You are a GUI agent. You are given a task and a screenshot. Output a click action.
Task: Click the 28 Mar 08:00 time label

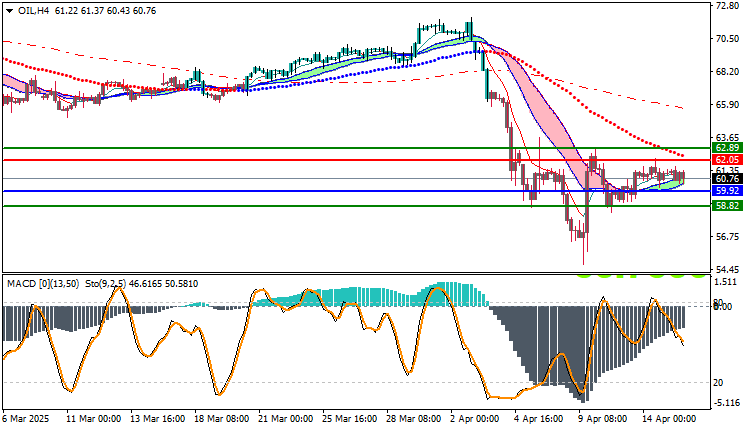click(x=414, y=419)
